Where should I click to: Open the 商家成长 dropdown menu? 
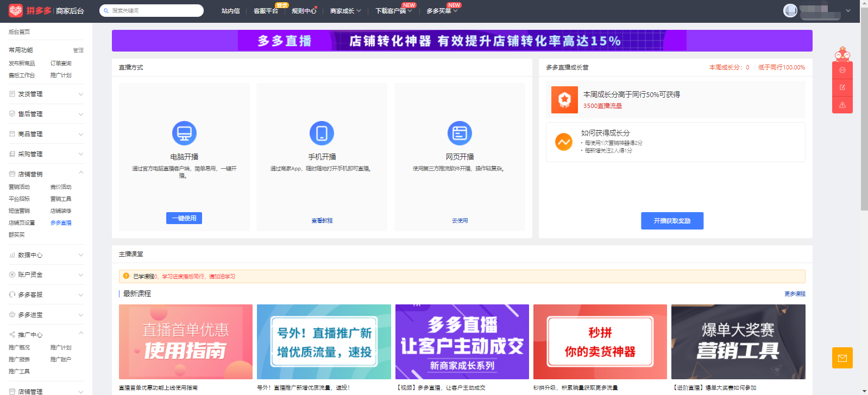point(345,11)
